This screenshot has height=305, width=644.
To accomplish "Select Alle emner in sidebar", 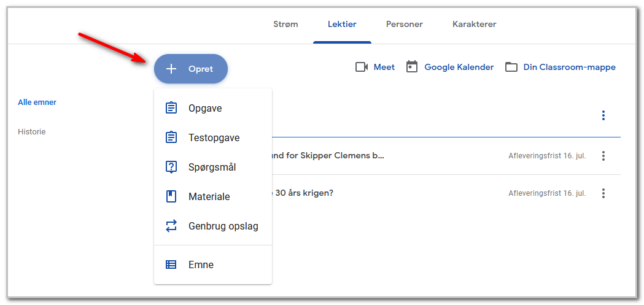I will coord(37,102).
